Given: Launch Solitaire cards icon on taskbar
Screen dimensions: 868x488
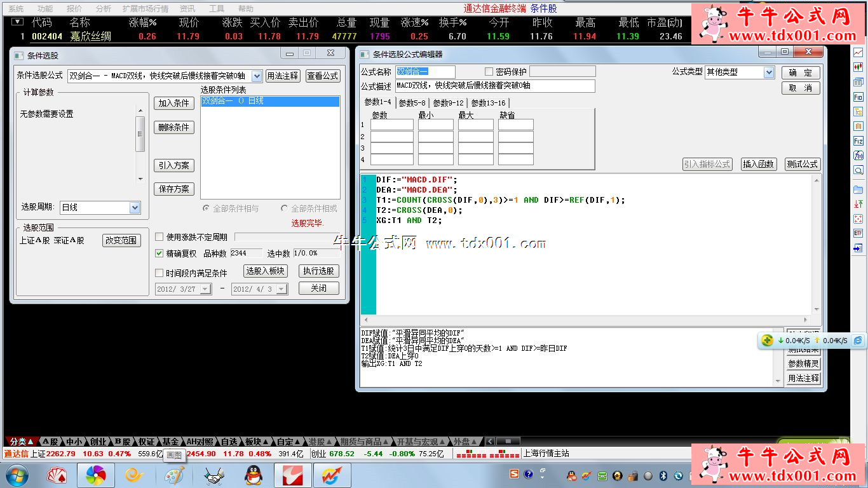Looking at the screenshot, I should coord(57,475).
